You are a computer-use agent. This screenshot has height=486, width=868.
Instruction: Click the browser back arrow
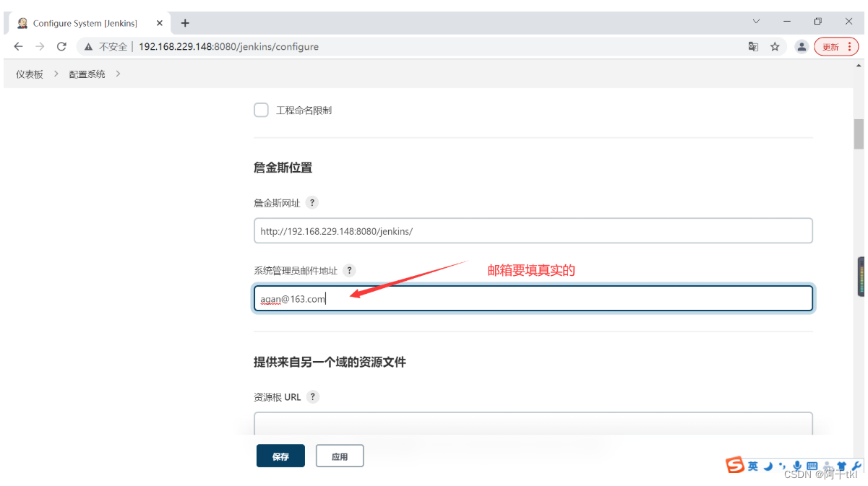pyautogui.click(x=18, y=46)
